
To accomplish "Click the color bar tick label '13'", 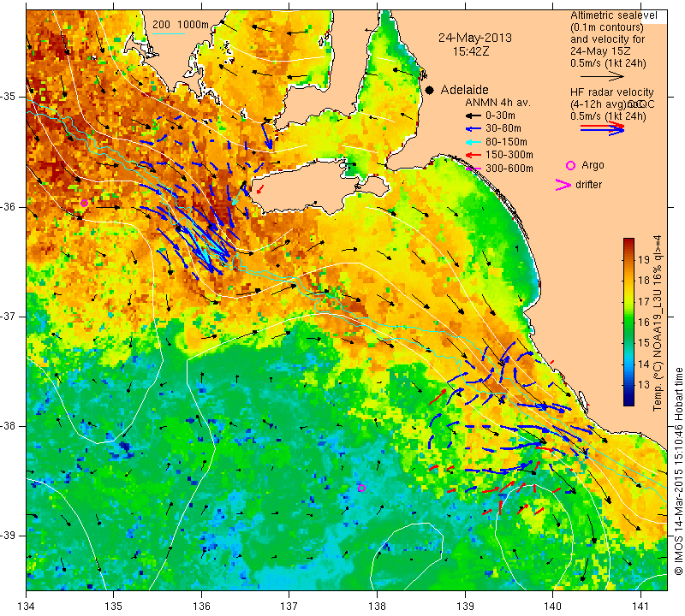I will coord(644,385).
